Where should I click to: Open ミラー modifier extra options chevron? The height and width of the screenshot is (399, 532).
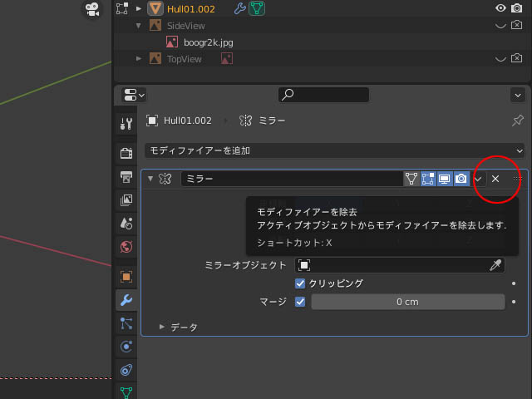pyautogui.click(x=478, y=179)
